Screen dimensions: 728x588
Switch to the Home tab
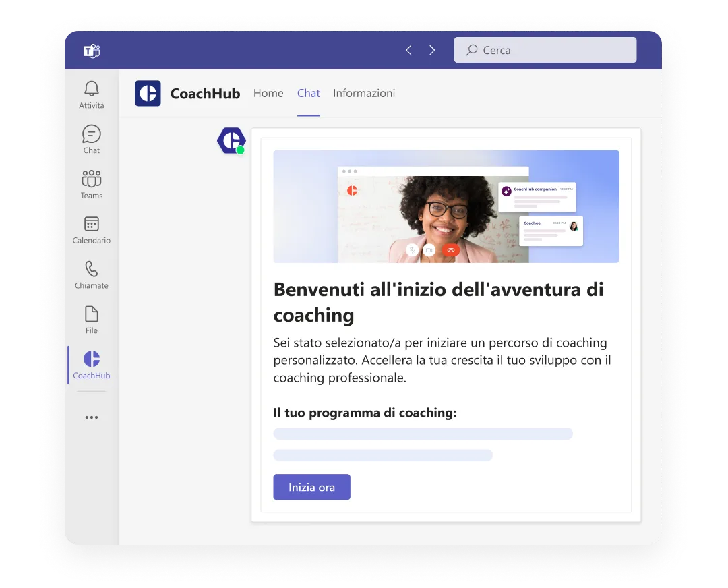pyautogui.click(x=268, y=93)
